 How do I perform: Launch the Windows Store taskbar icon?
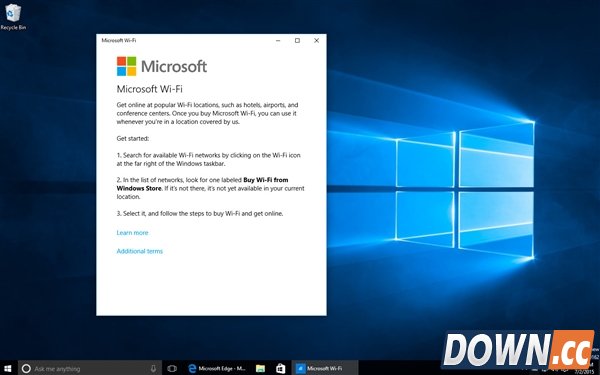click(280, 368)
